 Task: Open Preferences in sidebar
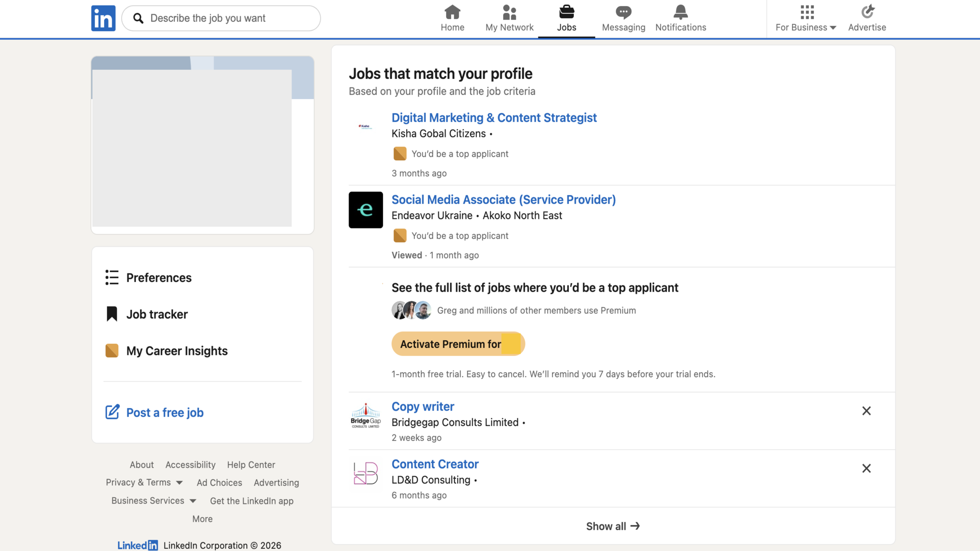coord(159,278)
